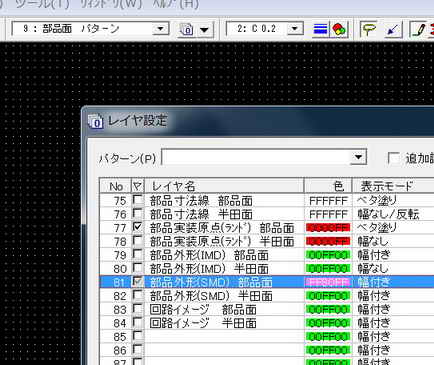Click the layer settings icon in toolbar
434x365 pixels.
pos(186,29)
